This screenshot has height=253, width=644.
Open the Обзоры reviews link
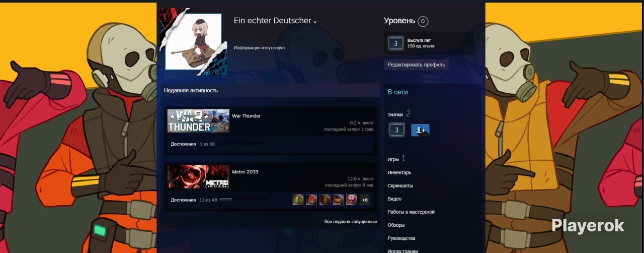396,225
